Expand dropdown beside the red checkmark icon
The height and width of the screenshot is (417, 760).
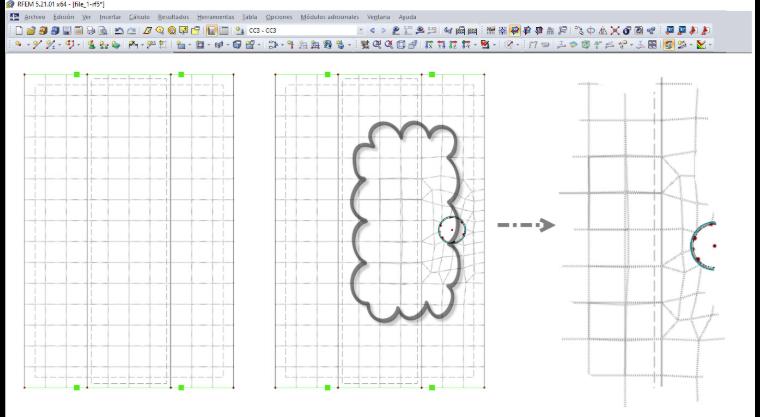click(x=493, y=45)
